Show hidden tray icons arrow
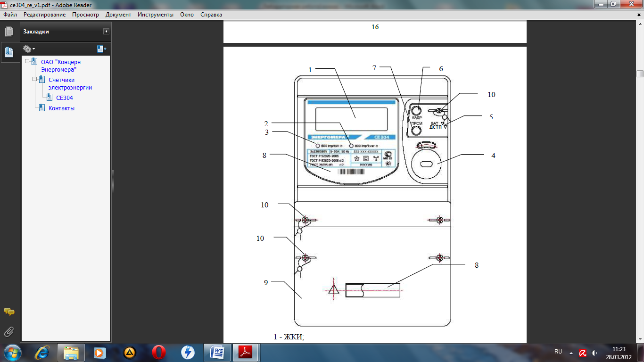 point(571,353)
